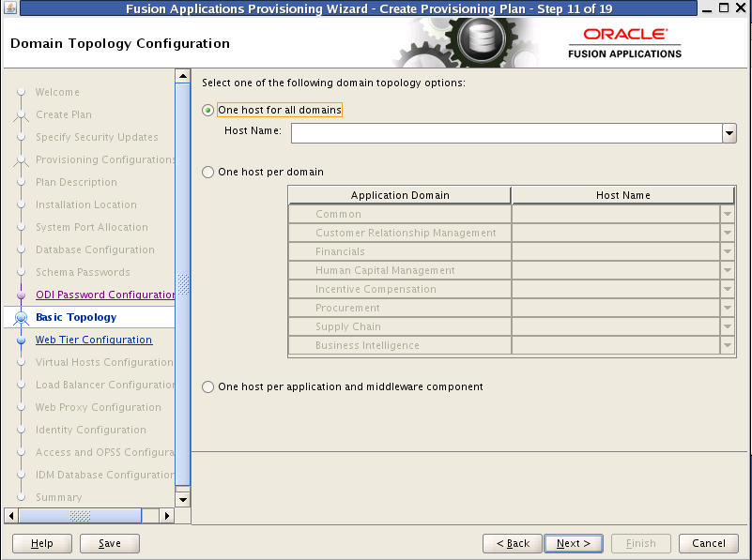Click the Help button

[x=42, y=543]
